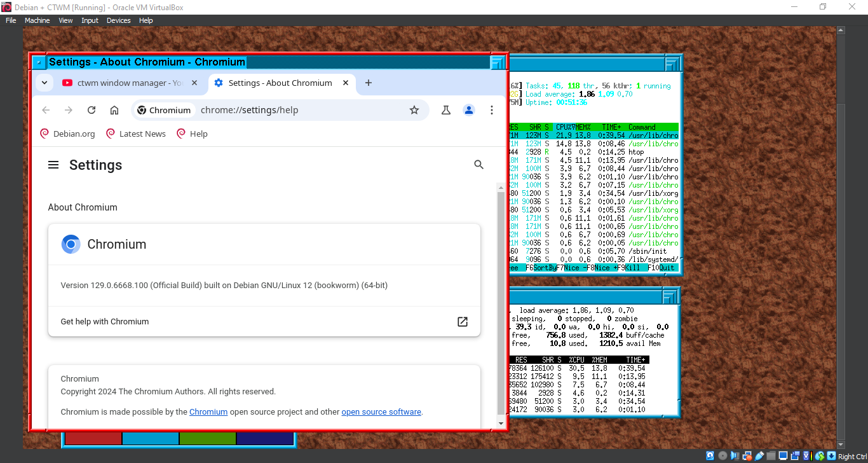
Task: Go to browser home page
Action: click(114, 110)
